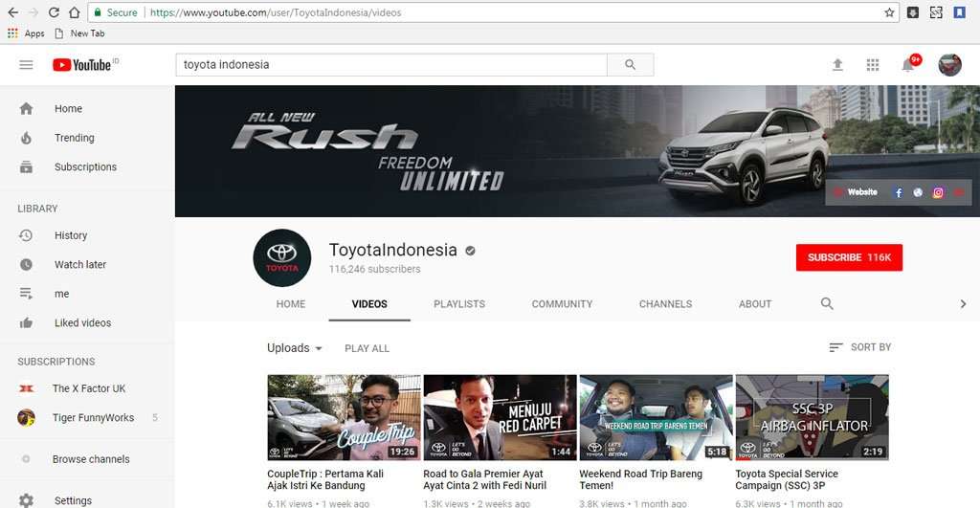Click ToyotaIndonesia channel name
Screen dimensions: 980x508
(393, 250)
